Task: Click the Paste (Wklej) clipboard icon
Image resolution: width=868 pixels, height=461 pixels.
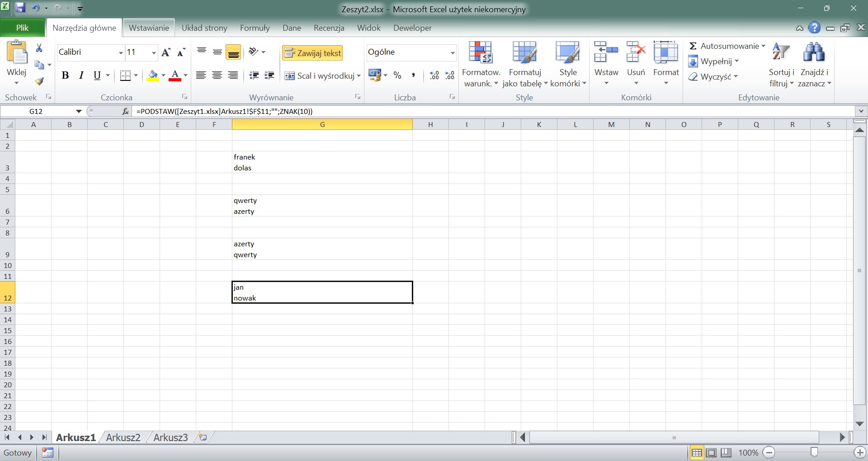Action: 17,52
